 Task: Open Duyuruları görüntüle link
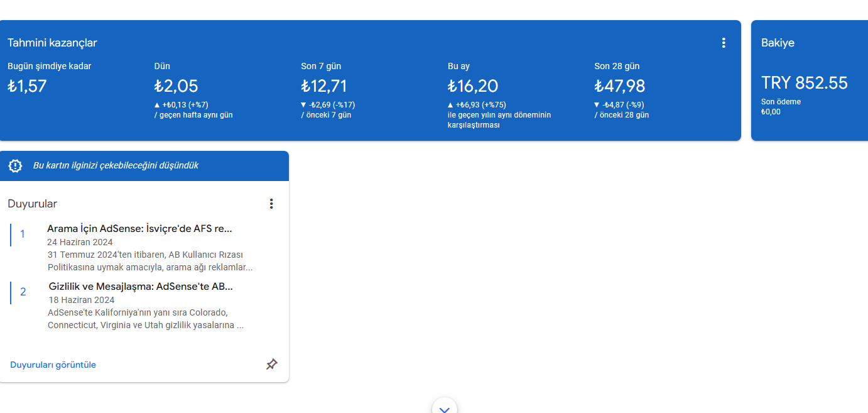pyautogui.click(x=53, y=365)
